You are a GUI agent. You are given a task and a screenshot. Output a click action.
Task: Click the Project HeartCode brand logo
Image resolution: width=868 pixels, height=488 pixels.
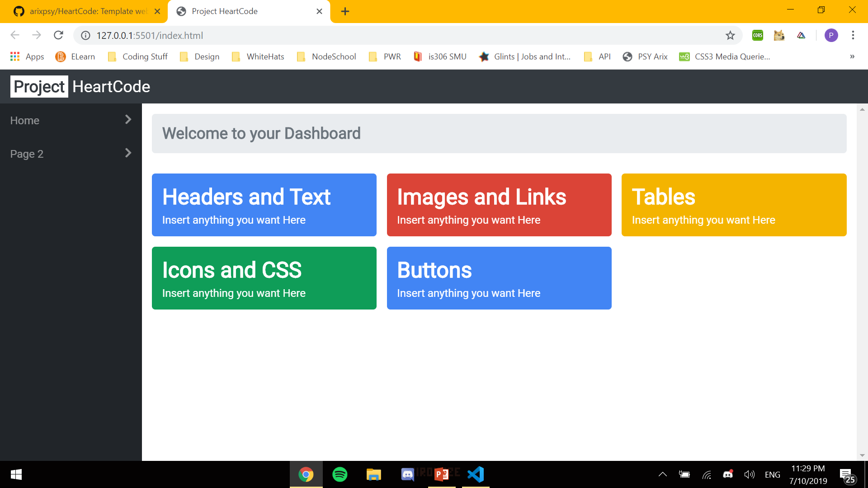click(80, 86)
